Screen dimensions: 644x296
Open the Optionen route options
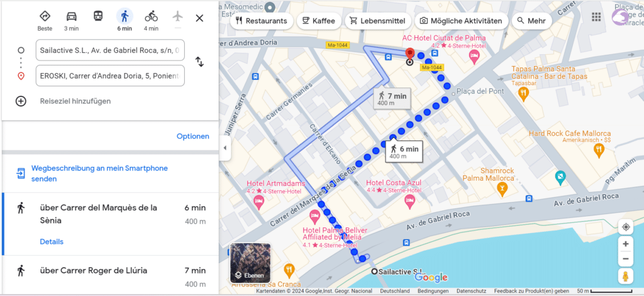(193, 136)
